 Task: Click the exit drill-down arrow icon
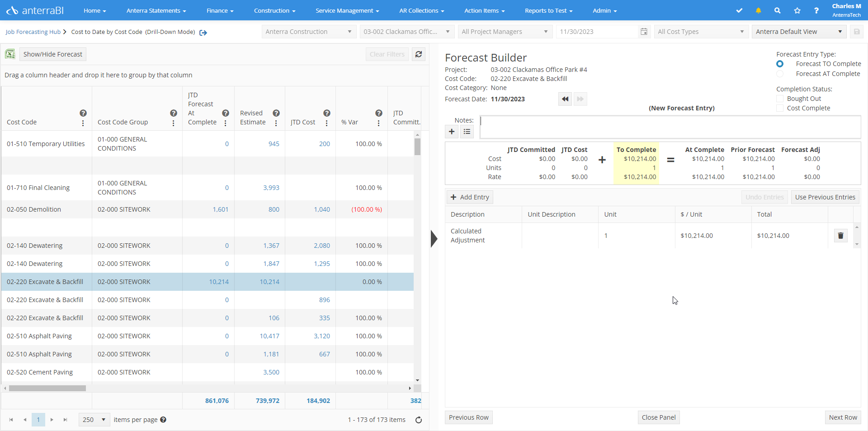coord(203,33)
